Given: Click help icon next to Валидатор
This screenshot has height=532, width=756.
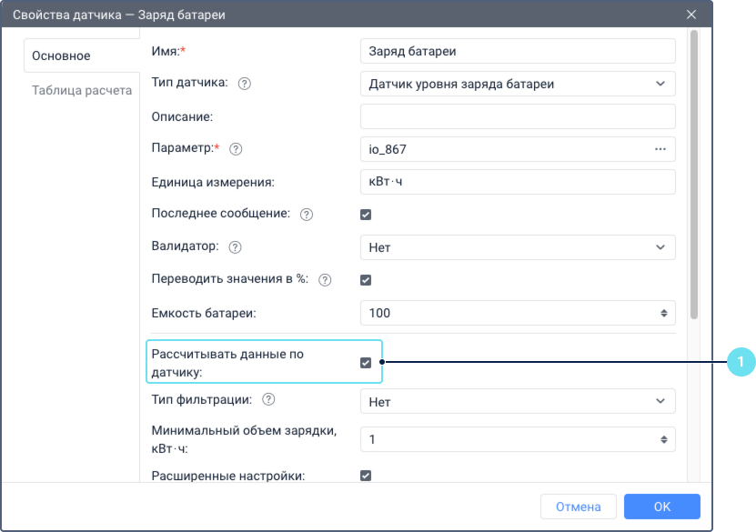Looking at the screenshot, I should pos(236,247).
